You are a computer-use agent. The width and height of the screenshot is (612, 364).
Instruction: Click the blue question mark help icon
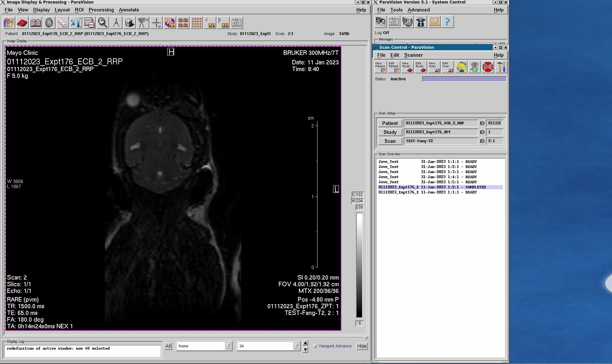[447, 22]
